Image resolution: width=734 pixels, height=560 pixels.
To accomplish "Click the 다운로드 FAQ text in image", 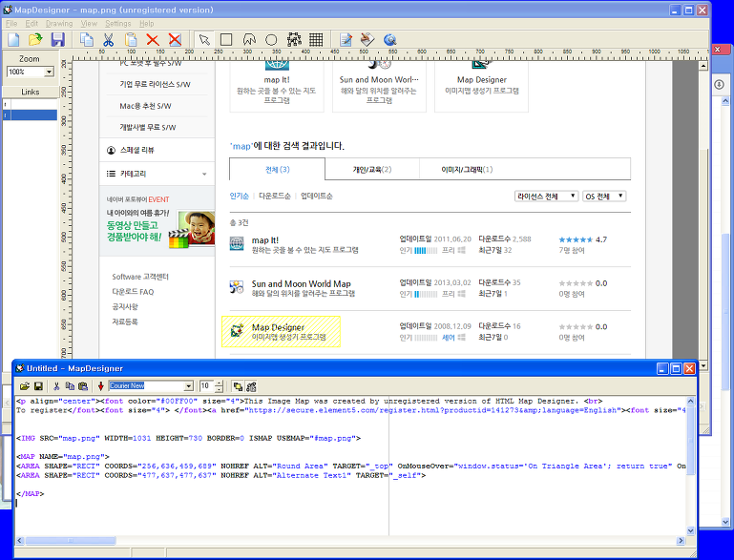I will (133, 292).
